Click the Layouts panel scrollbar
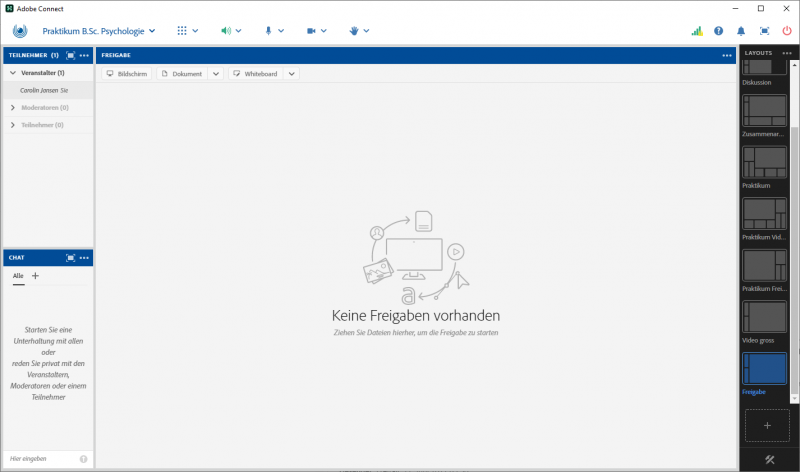The width and height of the screenshot is (800, 472). (x=794, y=260)
